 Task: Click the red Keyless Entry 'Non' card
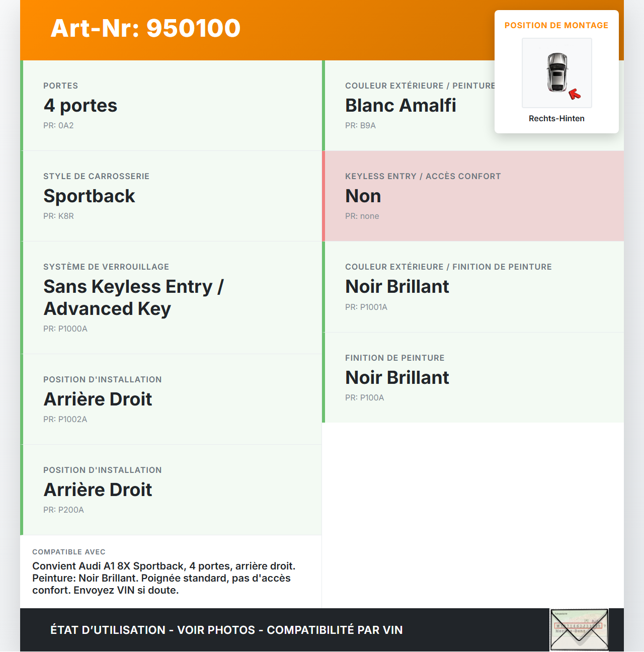coord(473,196)
